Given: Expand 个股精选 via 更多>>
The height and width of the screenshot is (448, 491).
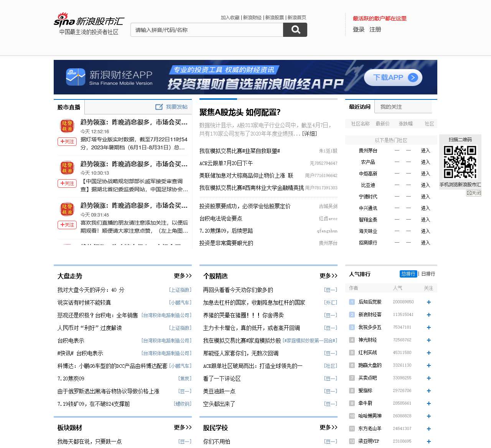Looking at the screenshot, I should tap(328, 276).
